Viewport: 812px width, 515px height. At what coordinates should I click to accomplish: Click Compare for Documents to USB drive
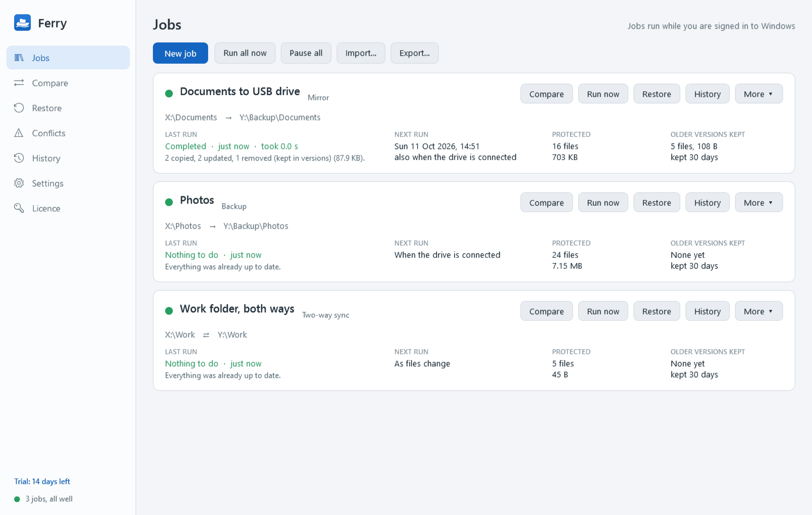coord(546,94)
